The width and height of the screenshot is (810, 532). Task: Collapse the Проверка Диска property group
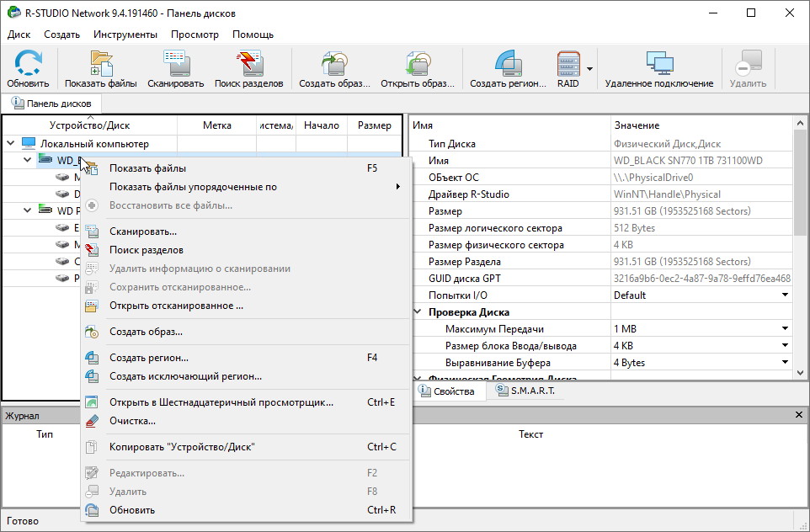(x=418, y=312)
